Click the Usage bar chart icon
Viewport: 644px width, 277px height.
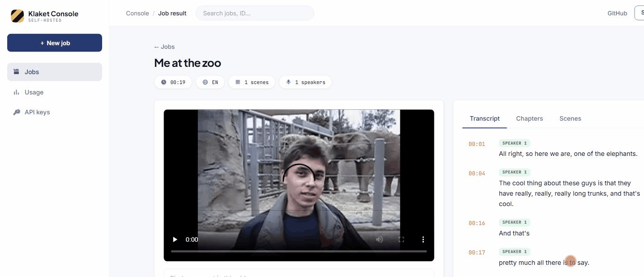pyautogui.click(x=16, y=92)
